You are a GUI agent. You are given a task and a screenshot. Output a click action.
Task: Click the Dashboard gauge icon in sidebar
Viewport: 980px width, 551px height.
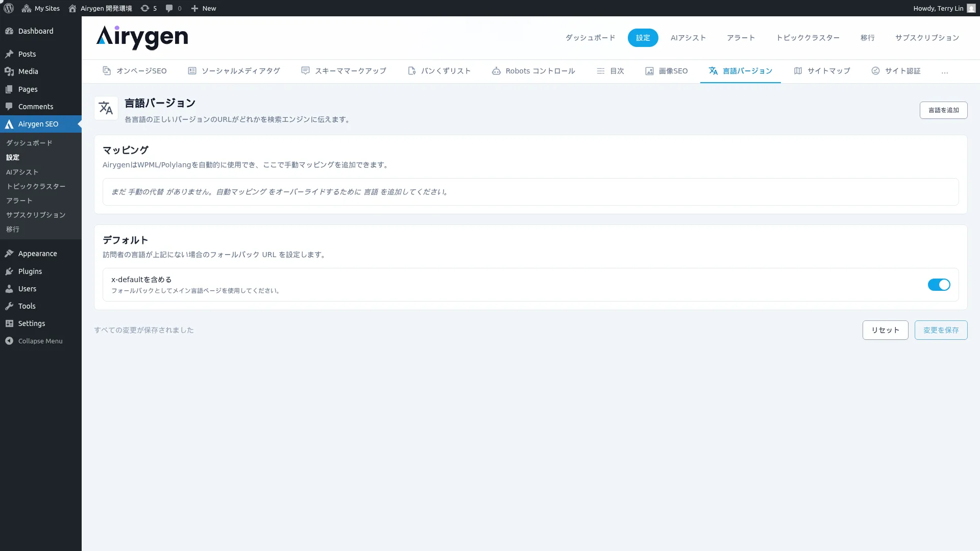pos(9,31)
